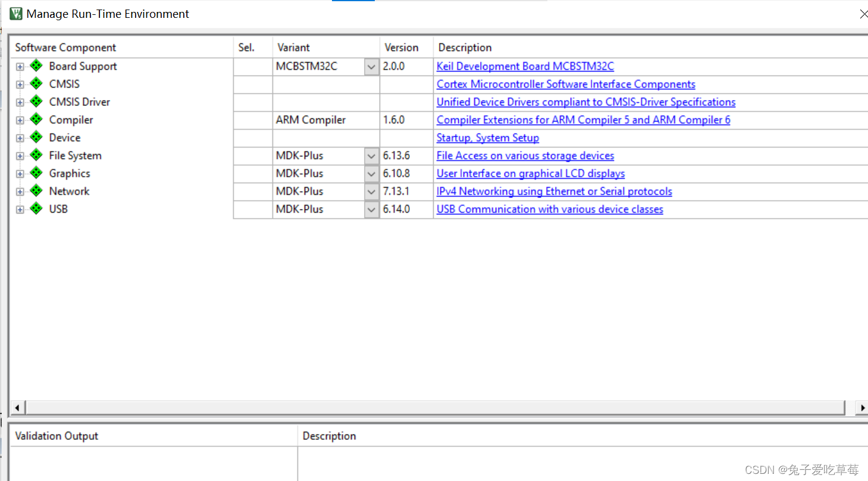
Task: Click the Version column header
Action: click(x=406, y=48)
